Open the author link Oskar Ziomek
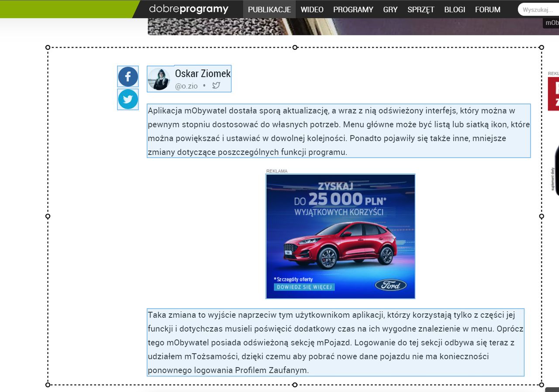The height and width of the screenshot is (392, 559). [x=203, y=73]
